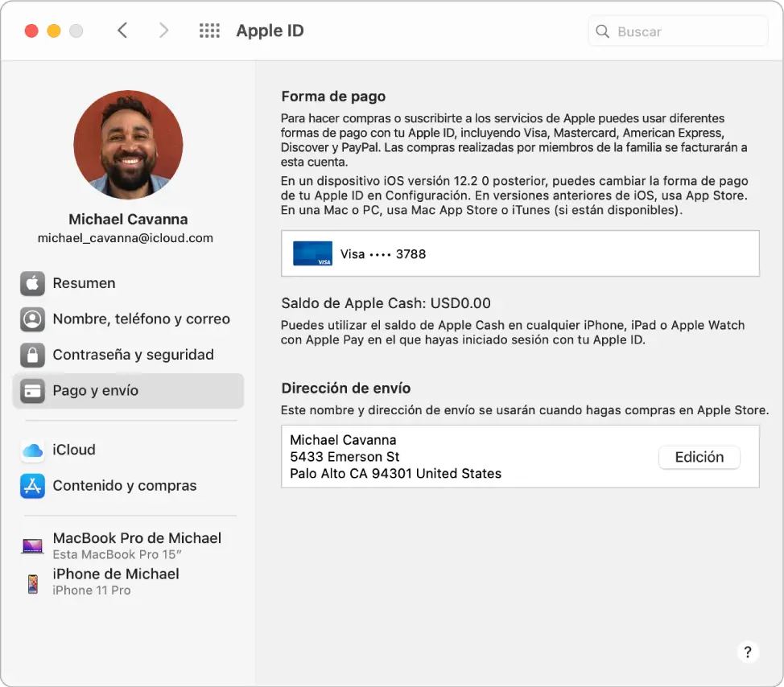The image size is (784, 687).
Task: Open Nombre, teléfono y correo
Action: [x=128, y=319]
